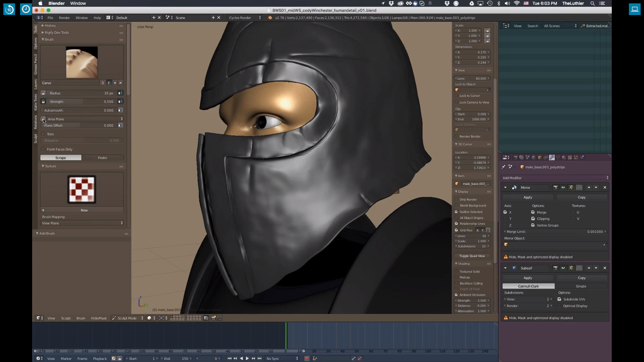Screen dimensions: 644x362
Task: Toggle Mirror modifier edit mode display icon
Action: tap(571, 187)
